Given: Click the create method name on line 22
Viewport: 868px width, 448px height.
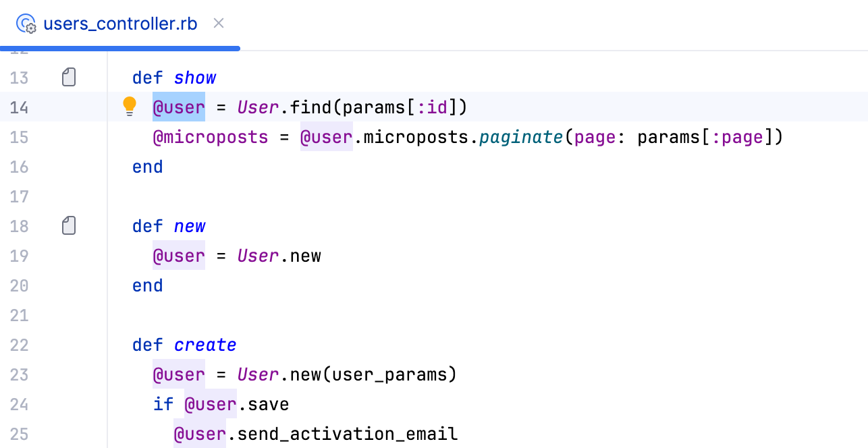Looking at the screenshot, I should (205, 345).
